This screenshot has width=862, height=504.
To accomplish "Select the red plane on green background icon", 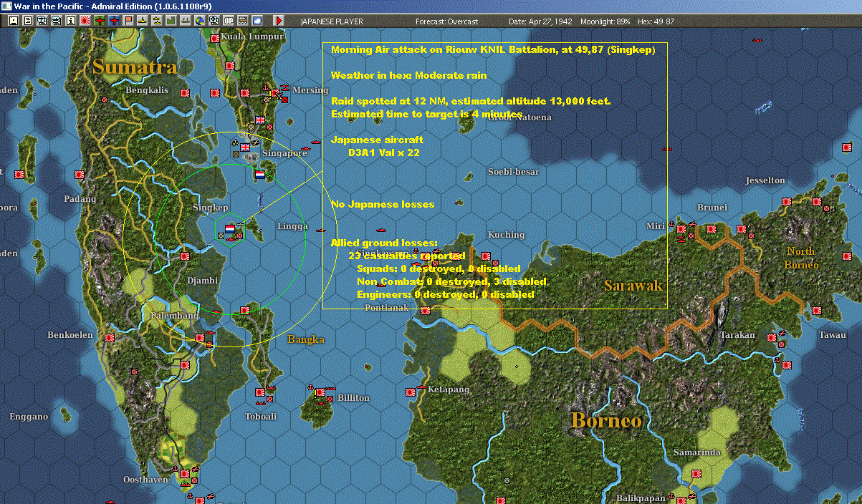I will (100, 21).
